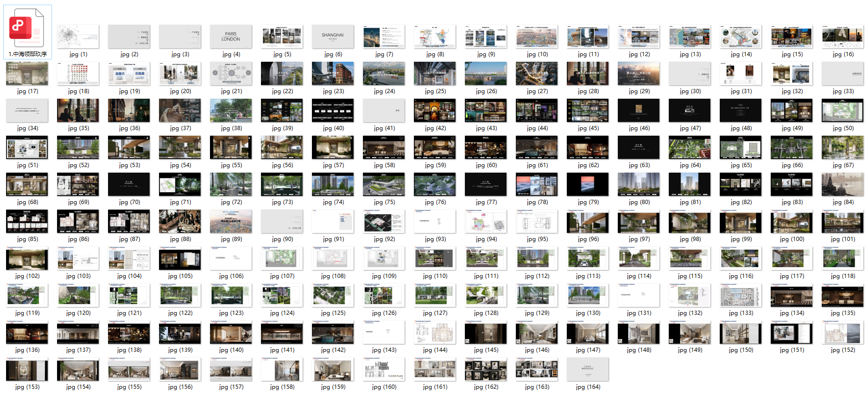The width and height of the screenshot is (868, 393).
Task: Select the last image jpg (164)
Action: click(587, 370)
